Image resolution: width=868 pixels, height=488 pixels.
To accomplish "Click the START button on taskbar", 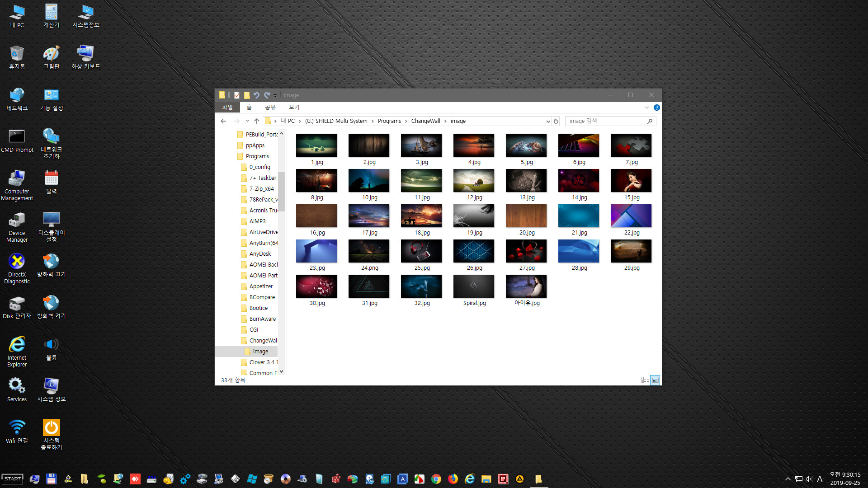I will (x=13, y=479).
